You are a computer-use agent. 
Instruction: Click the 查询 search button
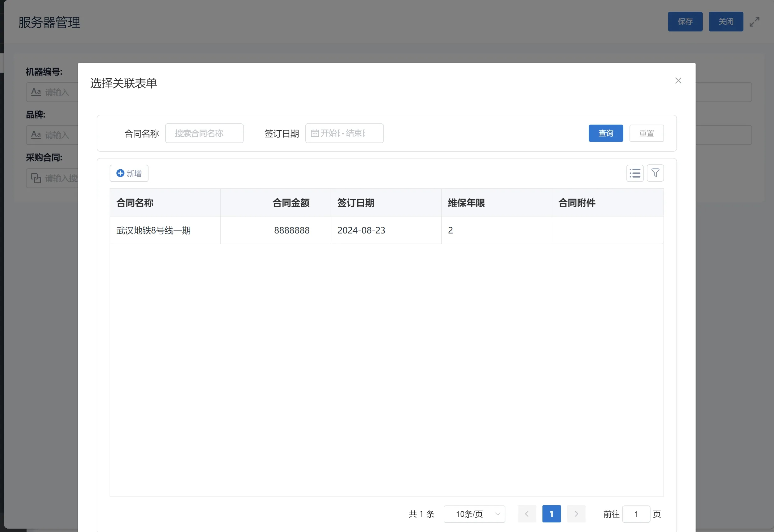pyautogui.click(x=605, y=133)
